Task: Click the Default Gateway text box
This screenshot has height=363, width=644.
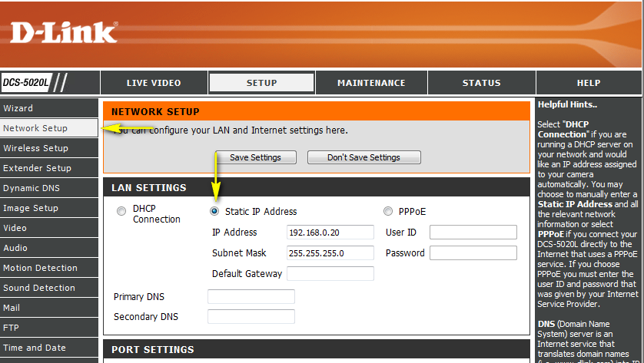Action: tap(330, 273)
